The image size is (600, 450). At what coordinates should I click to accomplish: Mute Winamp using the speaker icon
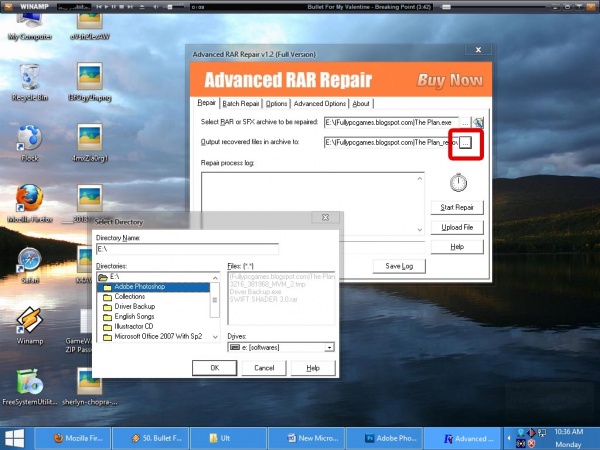coord(156,7)
